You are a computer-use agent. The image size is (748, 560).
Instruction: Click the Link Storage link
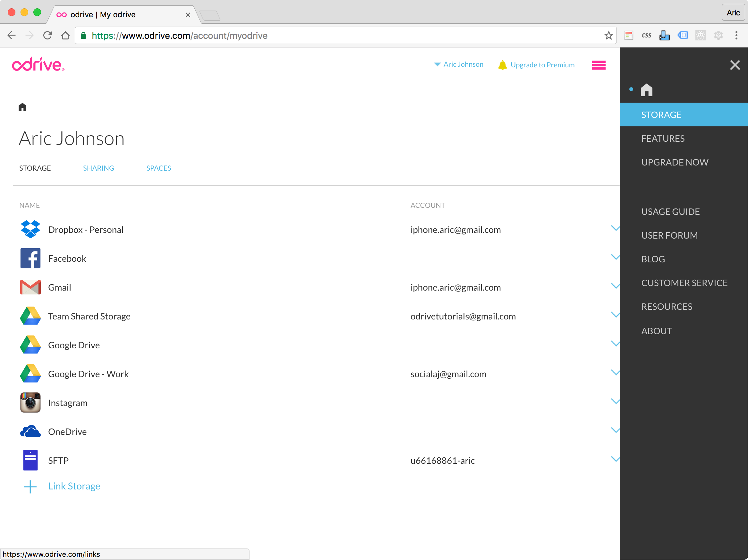(x=74, y=486)
